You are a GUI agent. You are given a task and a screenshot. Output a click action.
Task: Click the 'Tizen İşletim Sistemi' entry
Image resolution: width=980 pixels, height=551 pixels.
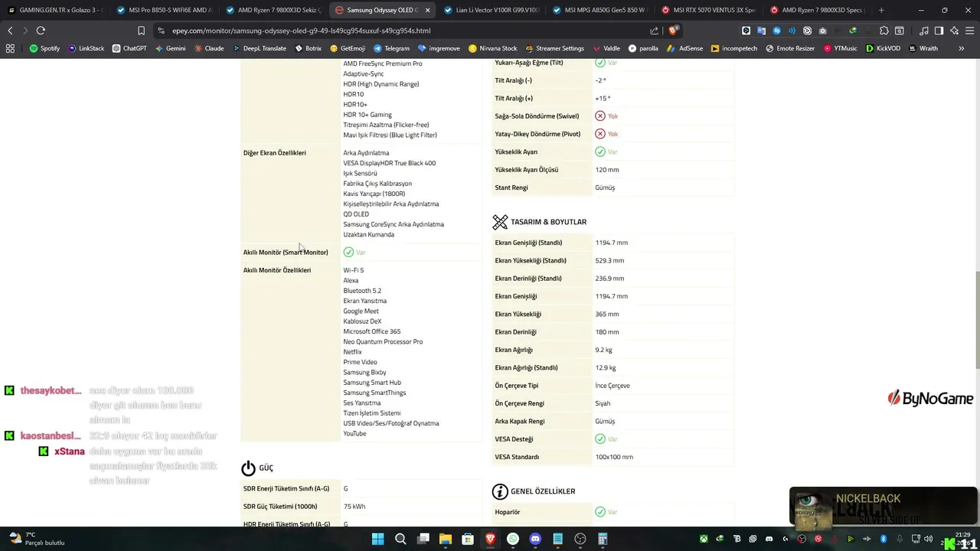coord(371,413)
